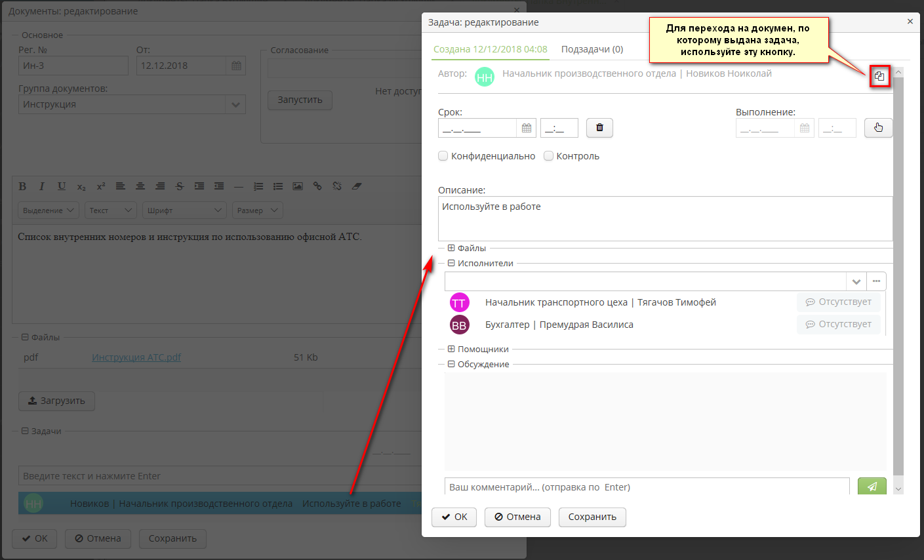924x560 pixels.
Task: Tick the Контроль checkbox
Action: pos(549,156)
